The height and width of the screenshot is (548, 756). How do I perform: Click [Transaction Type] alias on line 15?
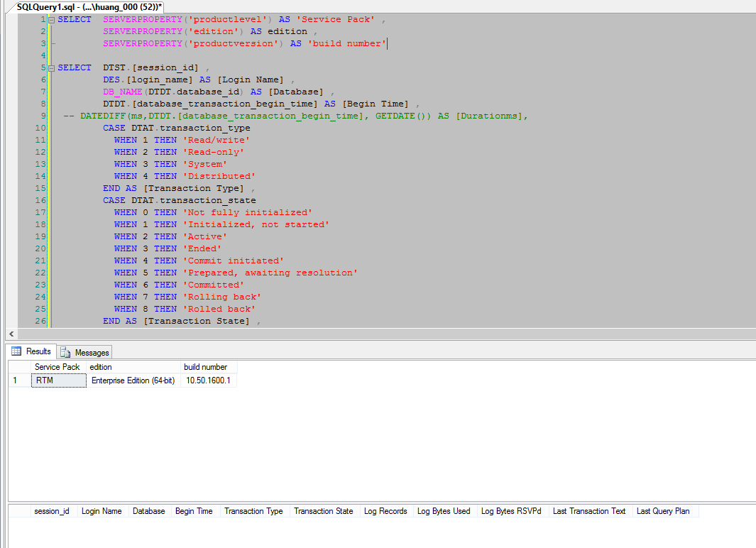(194, 188)
